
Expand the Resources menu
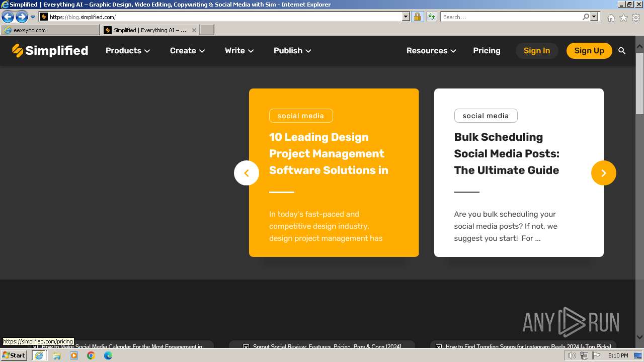coord(431,51)
